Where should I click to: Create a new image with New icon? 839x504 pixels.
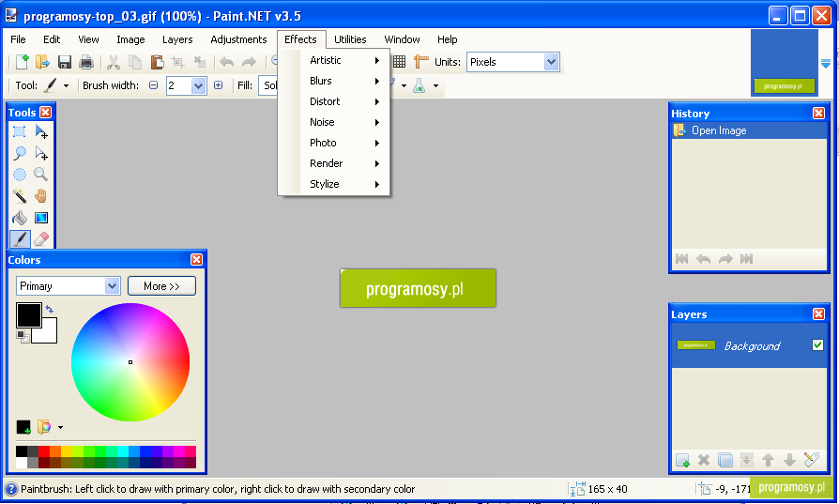[22, 62]
